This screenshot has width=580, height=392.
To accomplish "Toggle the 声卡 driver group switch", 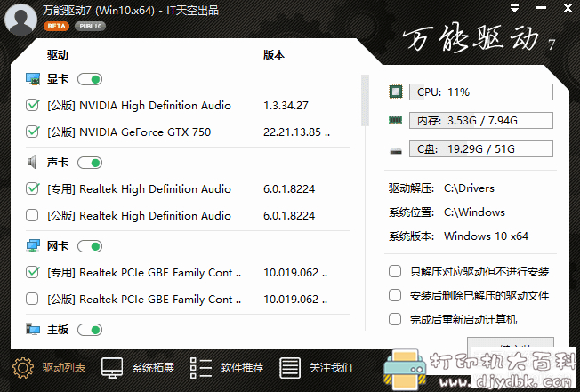I will point(90,163).
